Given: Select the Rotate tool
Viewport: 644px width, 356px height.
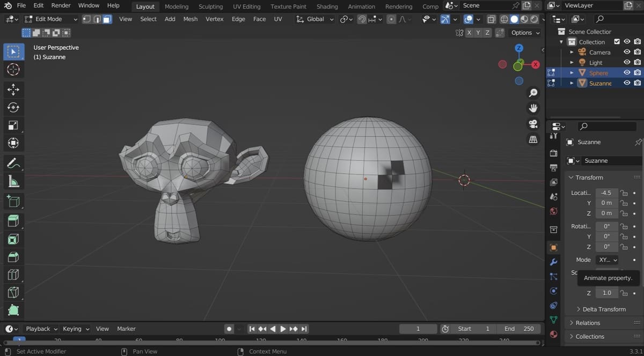Looking at the screenshot, I should click(13, 108).
